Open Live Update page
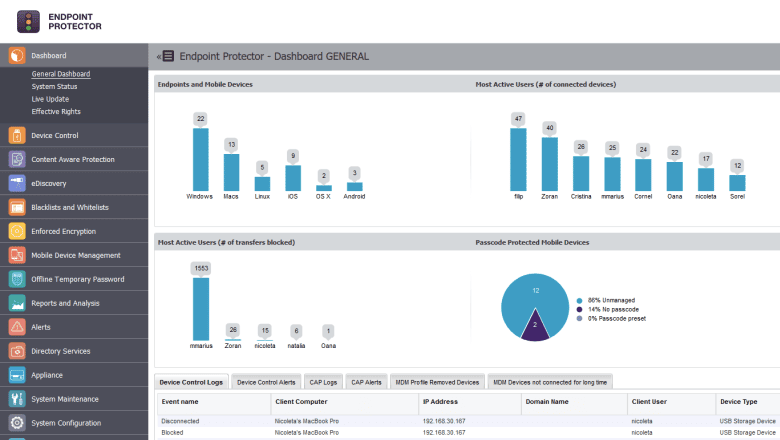The image size is (780, 440). (50, 99)
